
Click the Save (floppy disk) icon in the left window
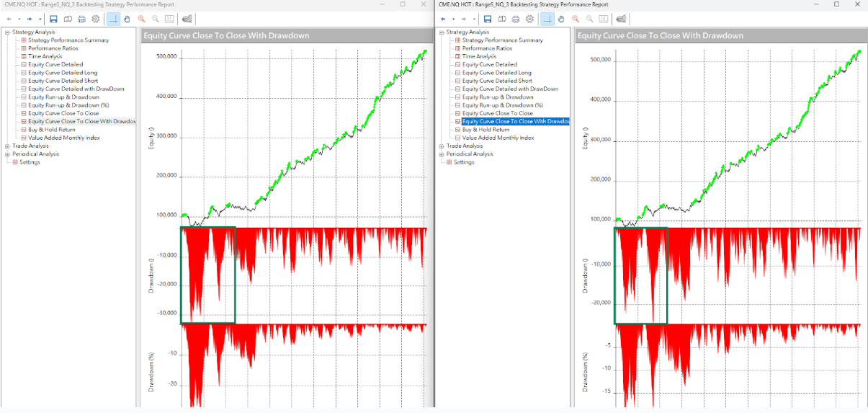pos(53,19)
